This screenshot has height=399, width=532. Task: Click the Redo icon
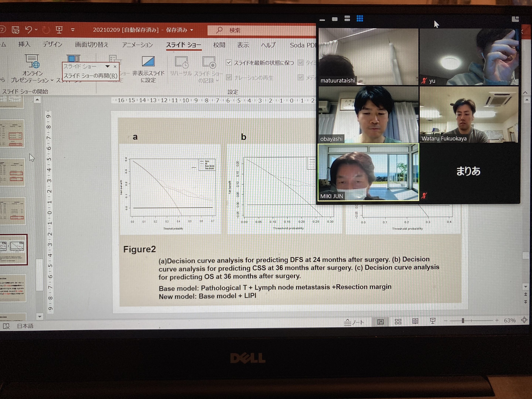pos(46,30)
